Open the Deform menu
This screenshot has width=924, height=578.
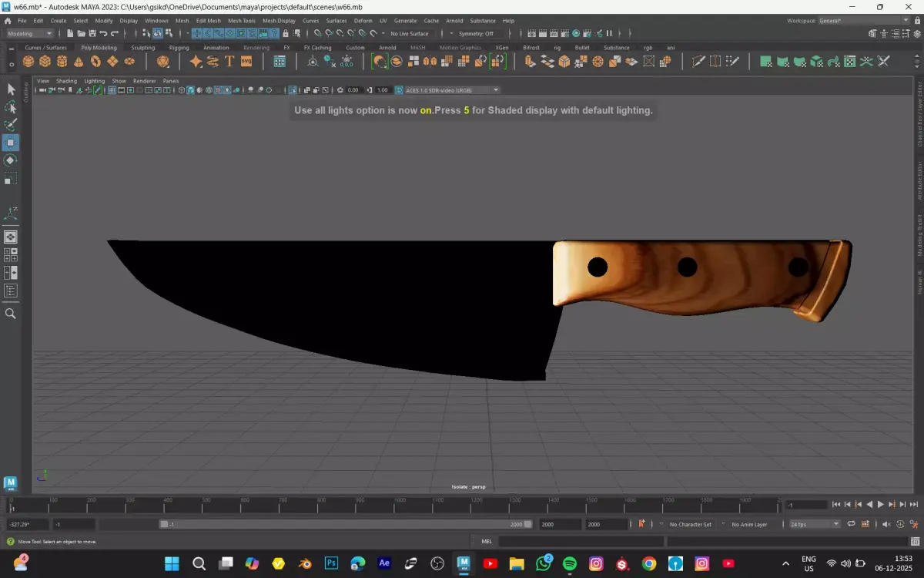(363, 21)
